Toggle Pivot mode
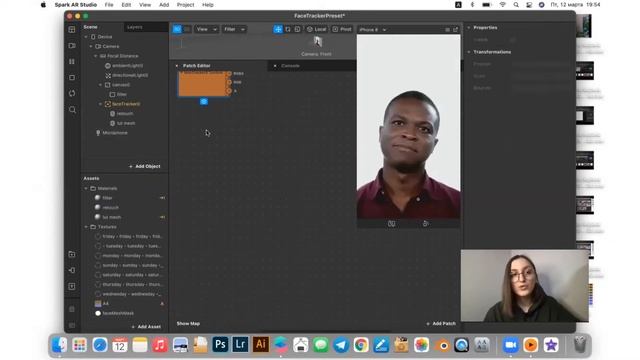640x360 pixels. [x=342, y=29]
